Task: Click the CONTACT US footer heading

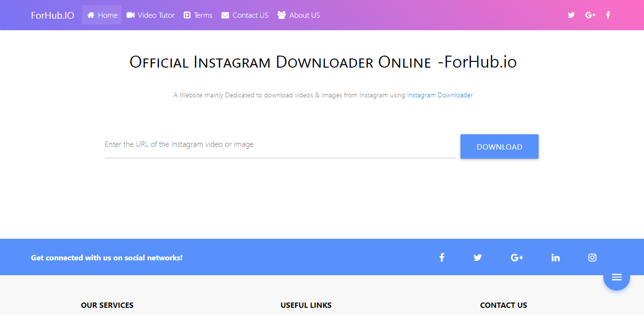Action: [x=504, y=305]
